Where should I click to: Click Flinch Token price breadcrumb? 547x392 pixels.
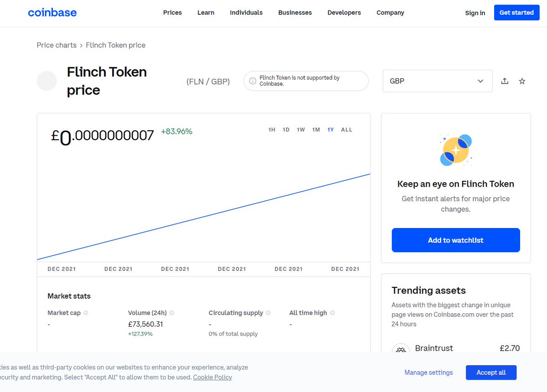point(116,45)
